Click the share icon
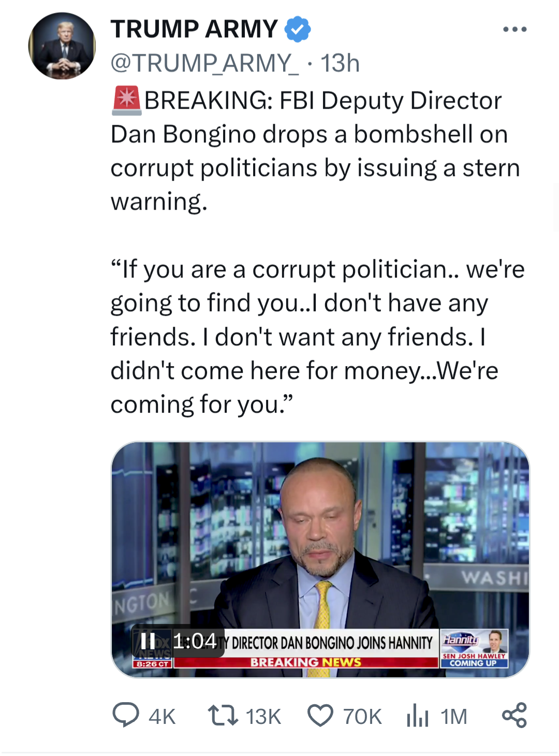The width and height of the screenshot is (559, 756). [514, 716]
